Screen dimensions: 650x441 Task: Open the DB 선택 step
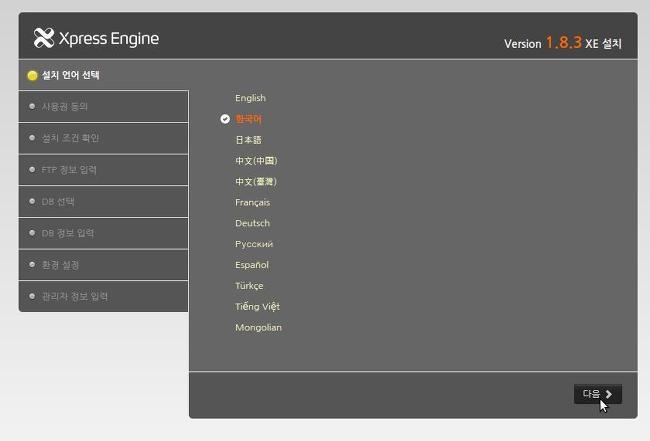tap(104, 201)
